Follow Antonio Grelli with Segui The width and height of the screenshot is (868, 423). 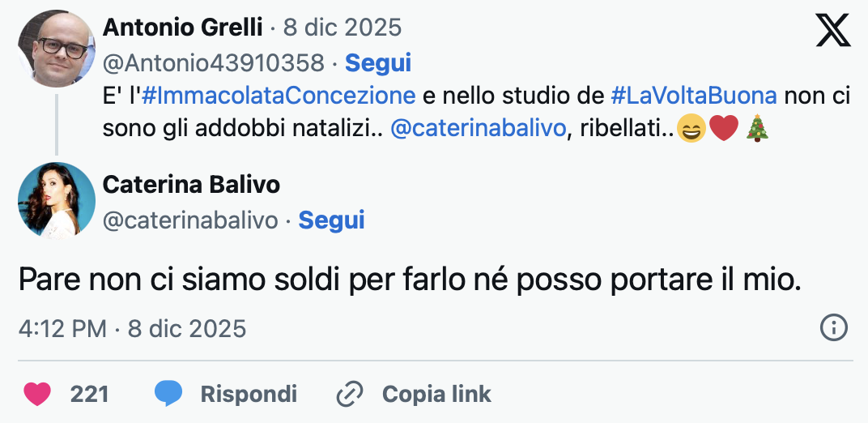378,62
